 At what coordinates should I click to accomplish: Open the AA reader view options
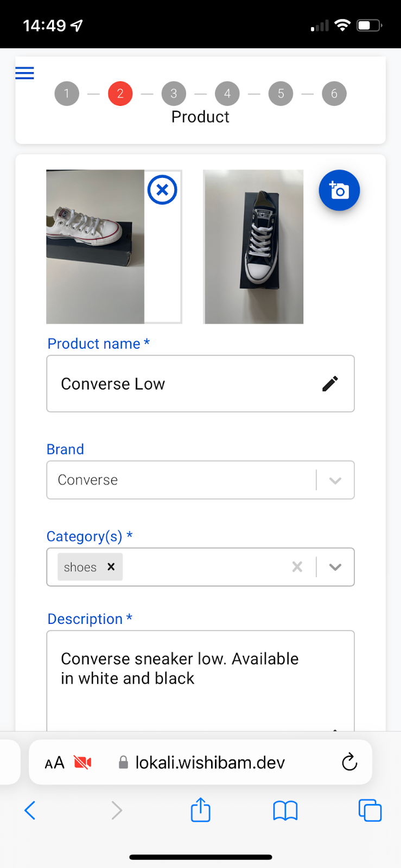(54, 763)
